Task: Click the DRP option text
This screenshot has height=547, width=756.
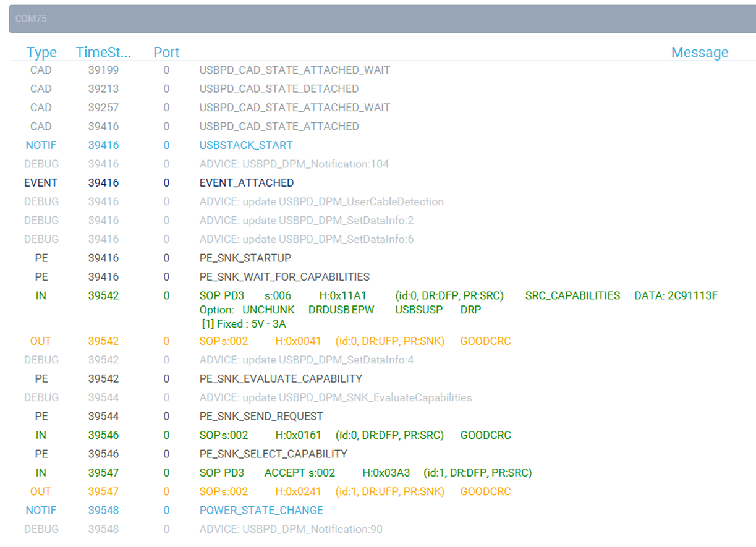Action: (x=471, y=310)
